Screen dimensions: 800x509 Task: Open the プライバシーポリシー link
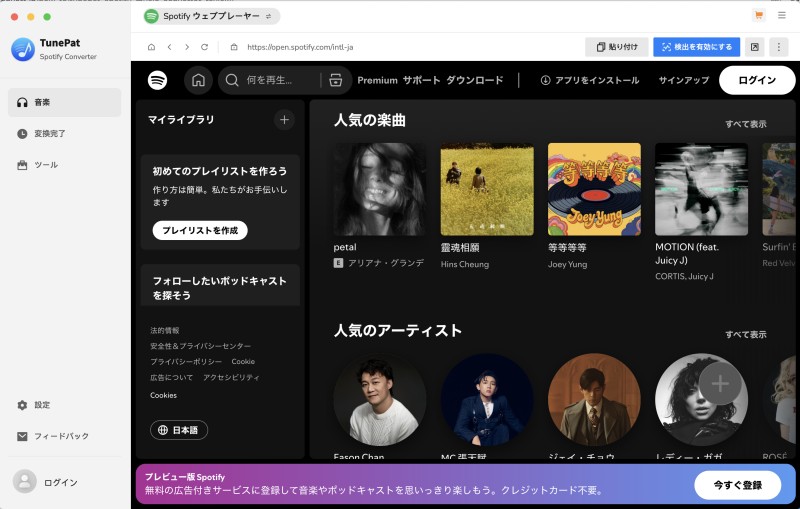click(186, 362)
